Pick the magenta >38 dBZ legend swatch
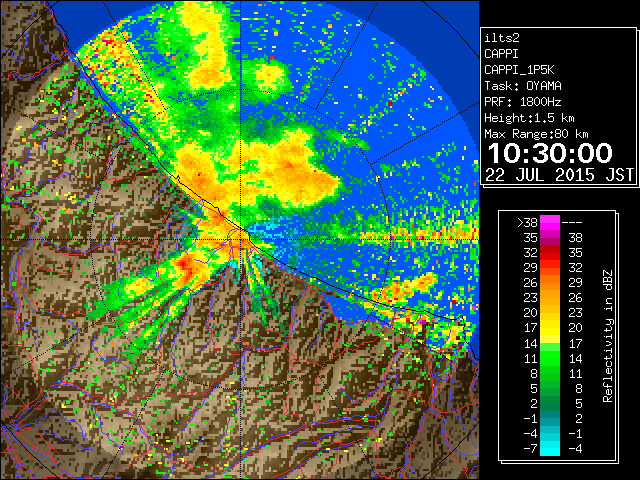The height and width of the screenshot is (480, 640). (550, 223)
